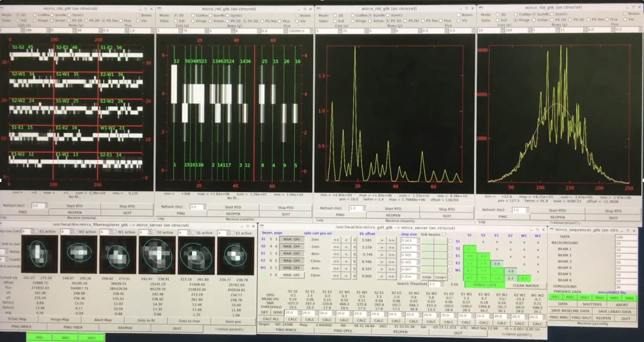Select Xchan data radio in PS 1D spectrum window

370,21
